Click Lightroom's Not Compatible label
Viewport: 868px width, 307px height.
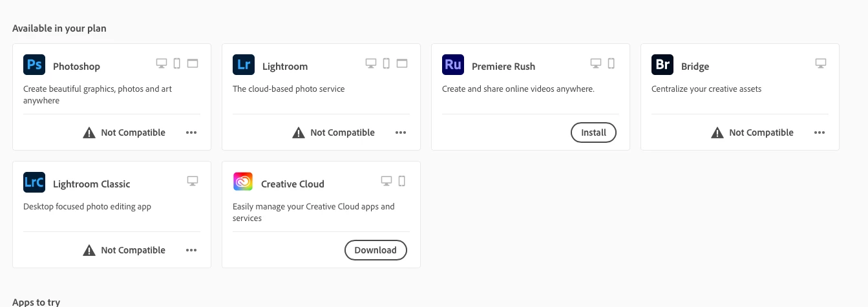point(343,132)
